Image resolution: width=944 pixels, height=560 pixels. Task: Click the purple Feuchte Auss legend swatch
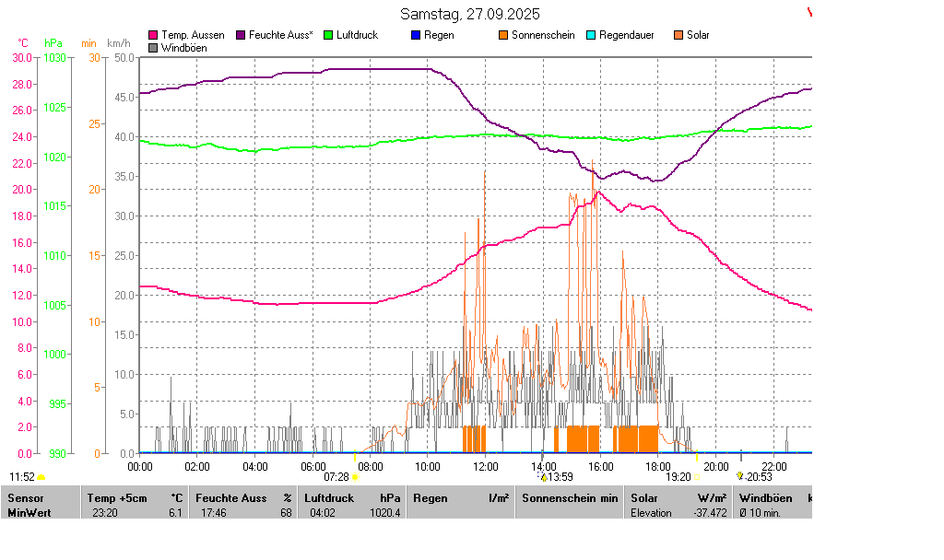[x=241, y=35]
